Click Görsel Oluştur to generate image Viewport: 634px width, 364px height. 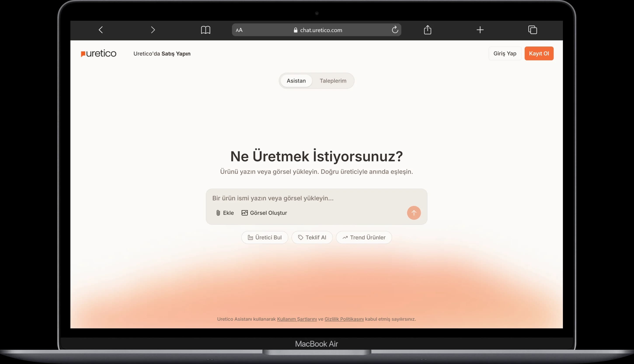click(264, 213)
